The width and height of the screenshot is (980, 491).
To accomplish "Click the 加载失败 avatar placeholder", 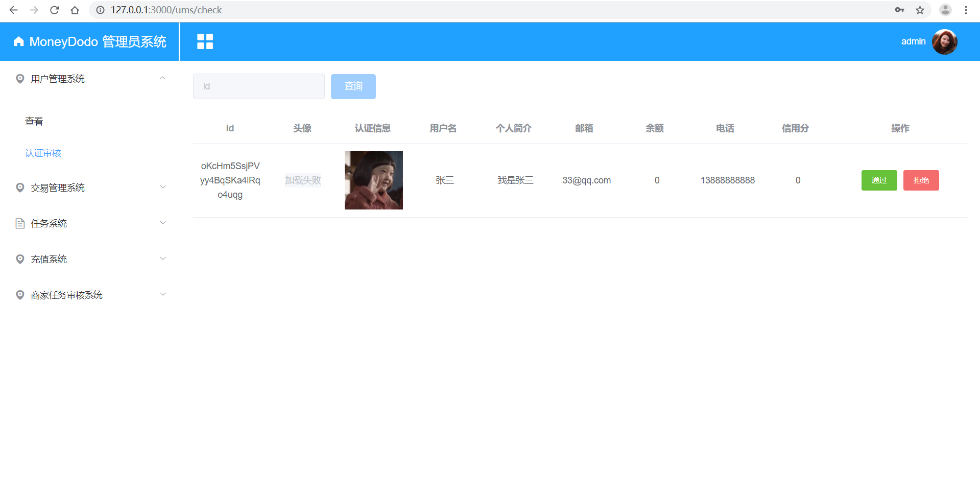I will tap(303, 180).
